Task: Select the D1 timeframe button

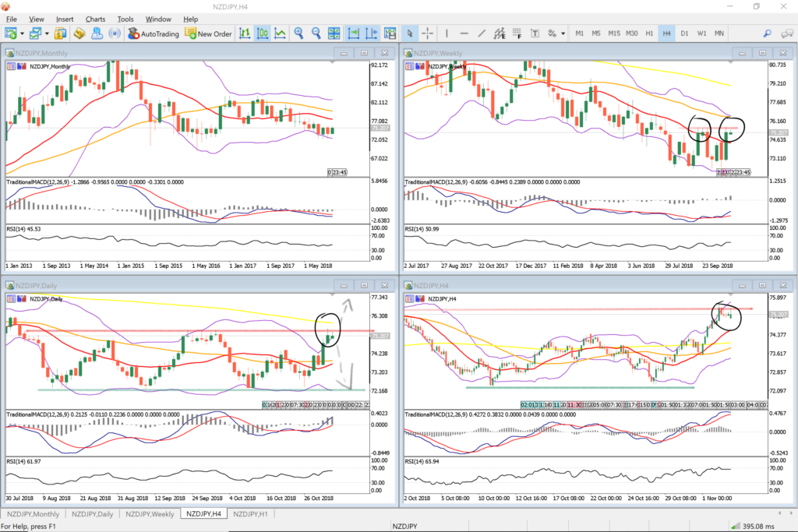Action: click(684, 33)
